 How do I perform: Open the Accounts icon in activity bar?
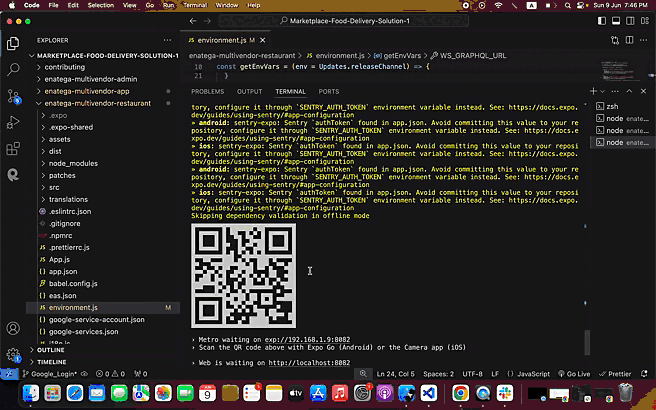click(x=14, y=328)
